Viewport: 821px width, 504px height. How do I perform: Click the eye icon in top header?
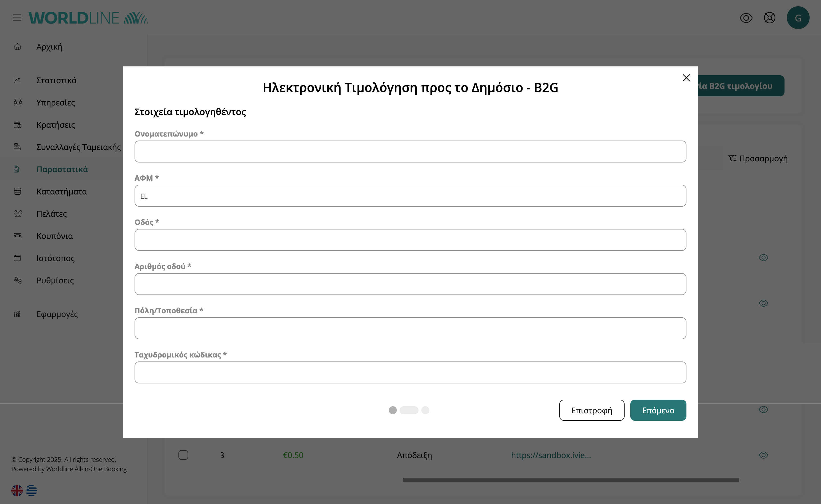pyautogui.click(x=746, y=18)
